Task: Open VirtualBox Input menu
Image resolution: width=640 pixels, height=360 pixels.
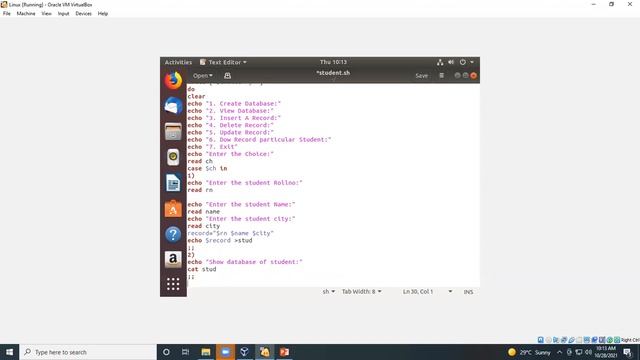Action: point(63,13)
